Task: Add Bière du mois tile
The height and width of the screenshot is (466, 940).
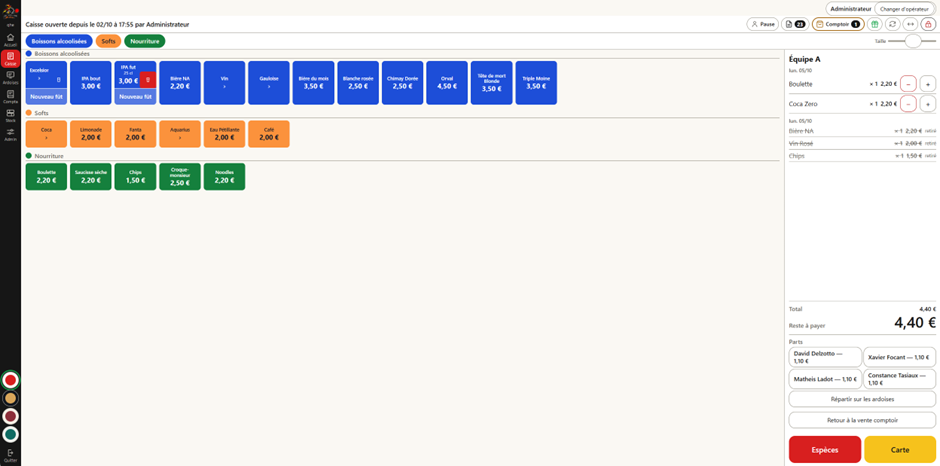Action: click(314, 83)
